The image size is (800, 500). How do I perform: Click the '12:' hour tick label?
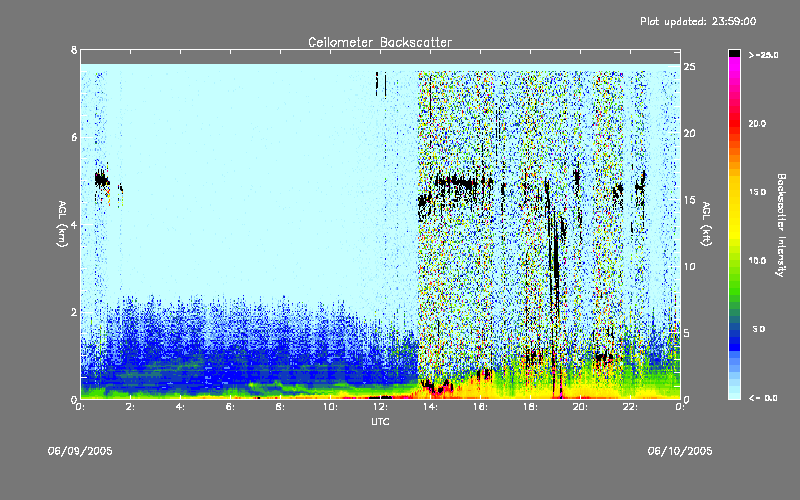pos(380,407)
